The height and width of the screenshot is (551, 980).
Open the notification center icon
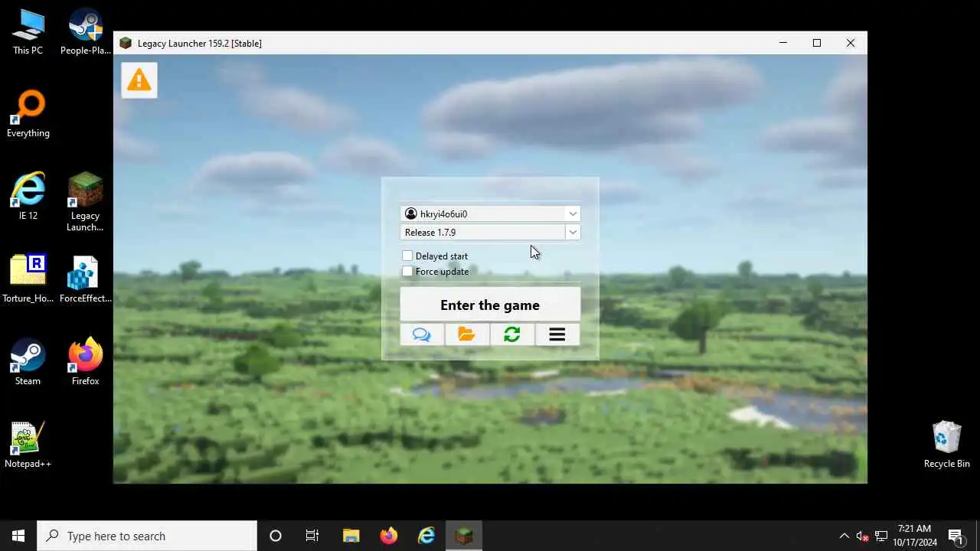(x=955, y=536)
